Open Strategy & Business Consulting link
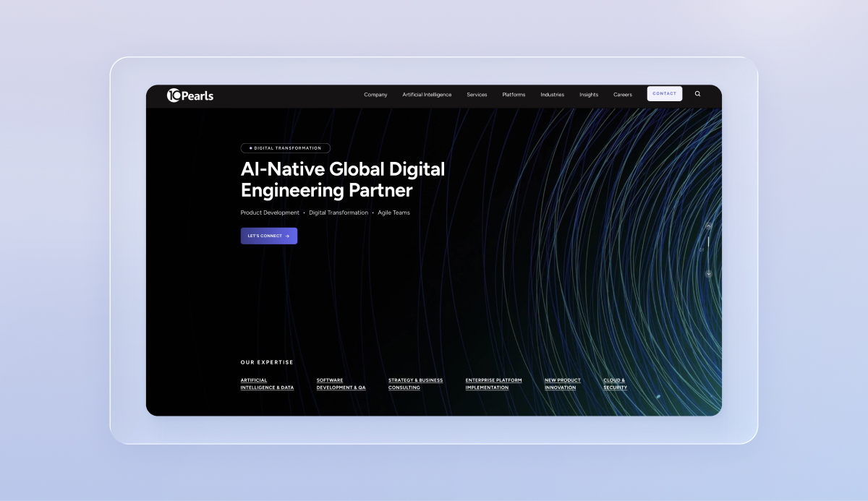The width and height of the screenshot is (868, 501). 415,384
